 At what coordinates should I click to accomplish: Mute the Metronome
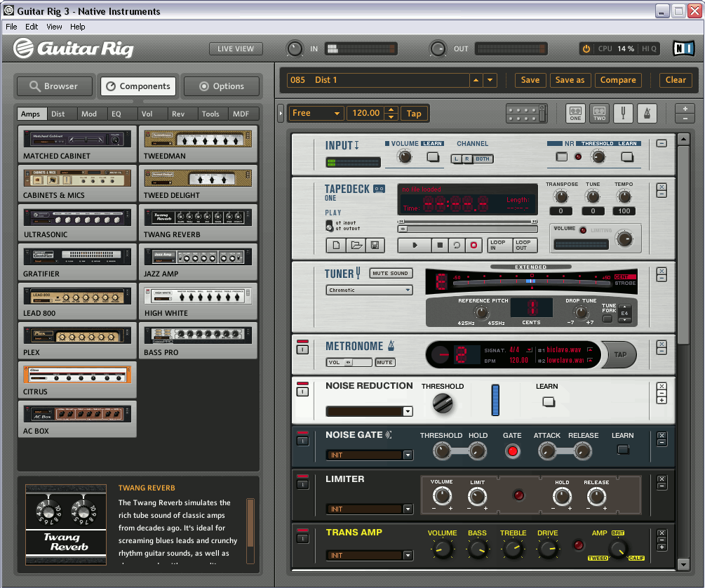(385, 362)
